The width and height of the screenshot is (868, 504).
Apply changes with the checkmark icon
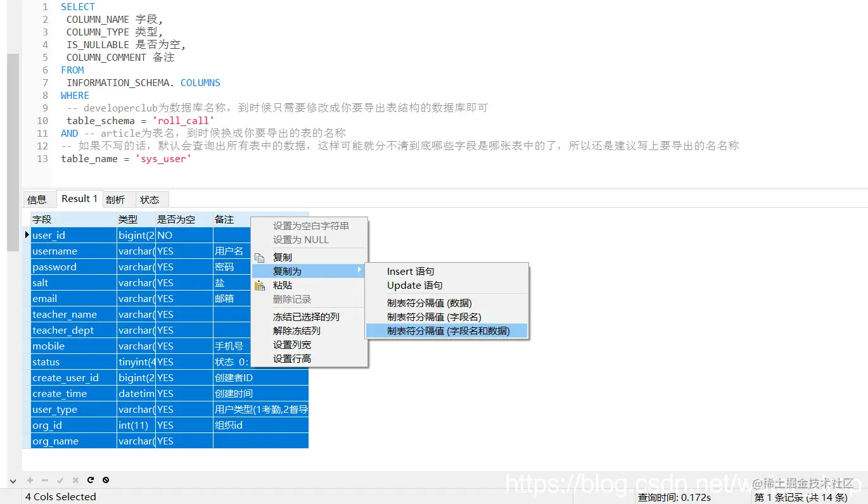pos(60,480)
